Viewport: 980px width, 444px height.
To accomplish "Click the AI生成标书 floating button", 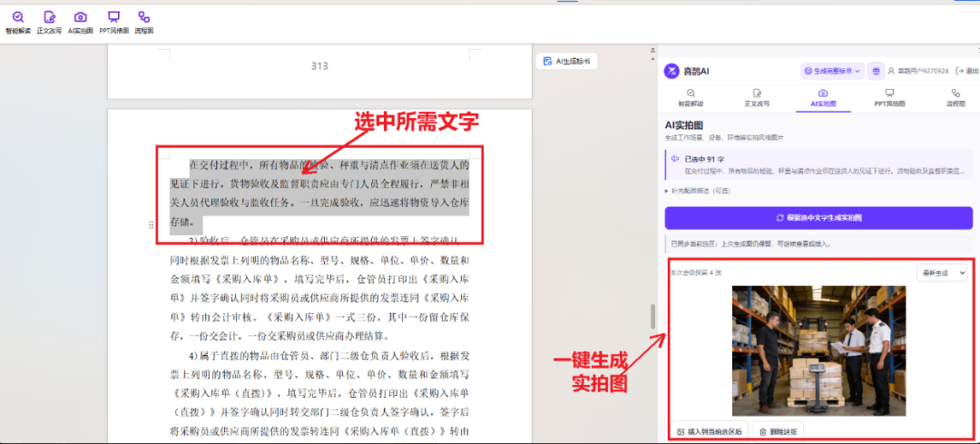I will (x=567, y=61).
